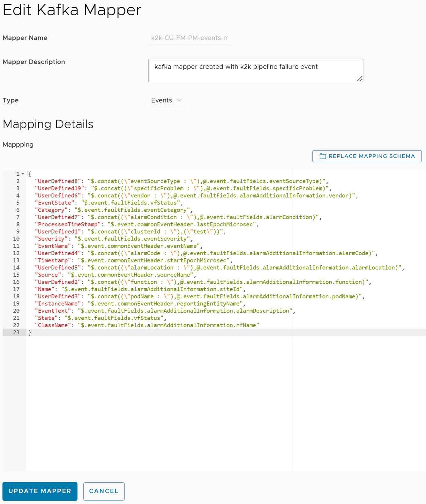Click the value "$.event.commonEventHeader.sourceName"

131,275
